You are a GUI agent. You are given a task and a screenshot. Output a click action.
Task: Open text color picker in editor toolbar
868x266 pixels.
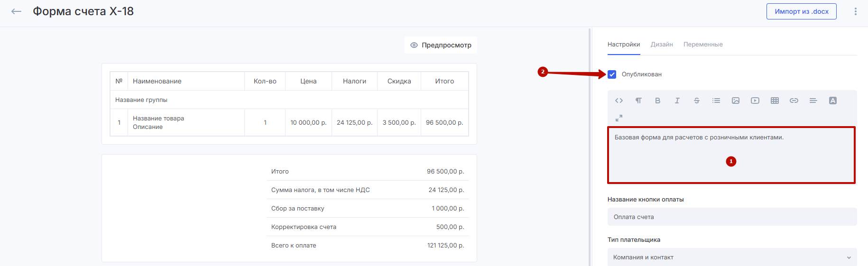coord(833,101)
